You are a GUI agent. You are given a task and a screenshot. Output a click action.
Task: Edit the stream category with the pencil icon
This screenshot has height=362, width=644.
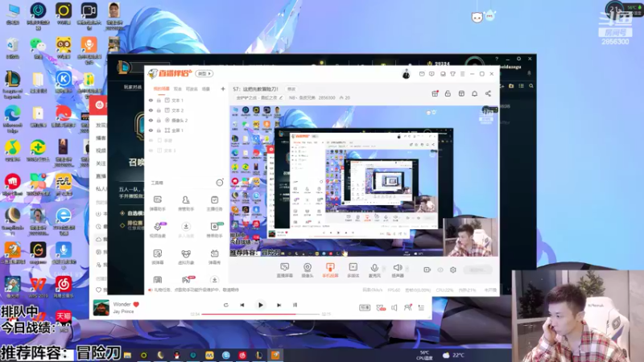click(281, 97)
